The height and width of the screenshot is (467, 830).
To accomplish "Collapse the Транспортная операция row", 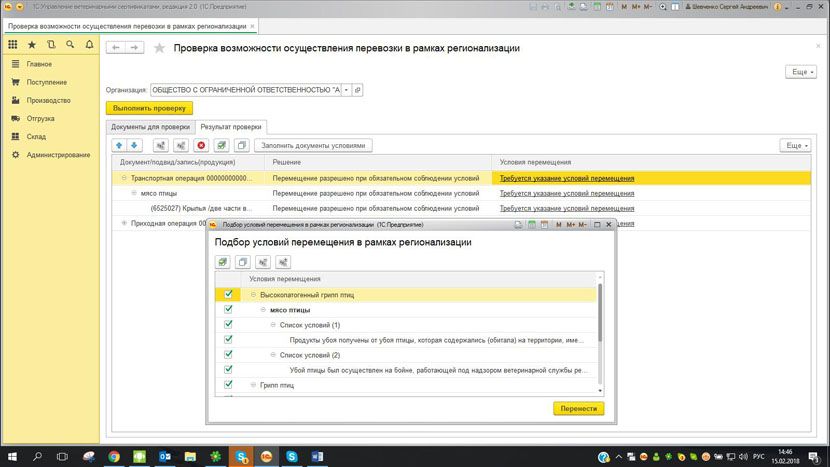I will 124,178.
